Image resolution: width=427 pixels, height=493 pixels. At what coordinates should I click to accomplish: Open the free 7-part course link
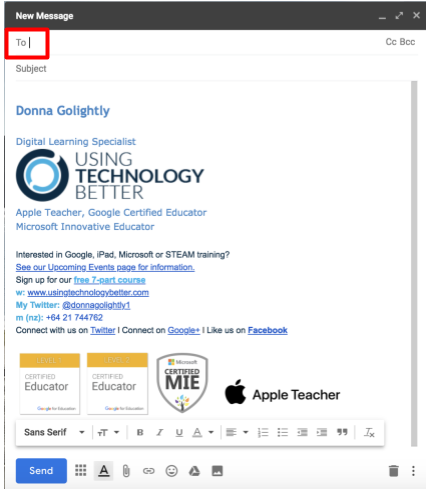[110, 280]
